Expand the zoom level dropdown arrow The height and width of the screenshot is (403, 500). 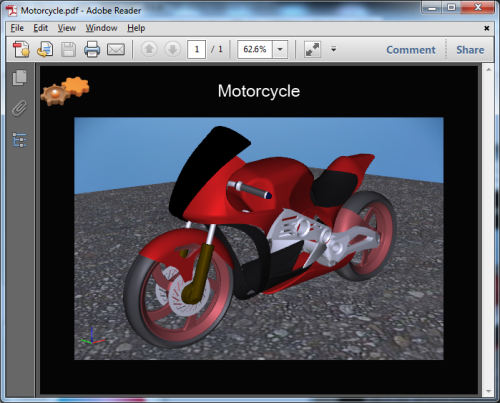[280, 50]
